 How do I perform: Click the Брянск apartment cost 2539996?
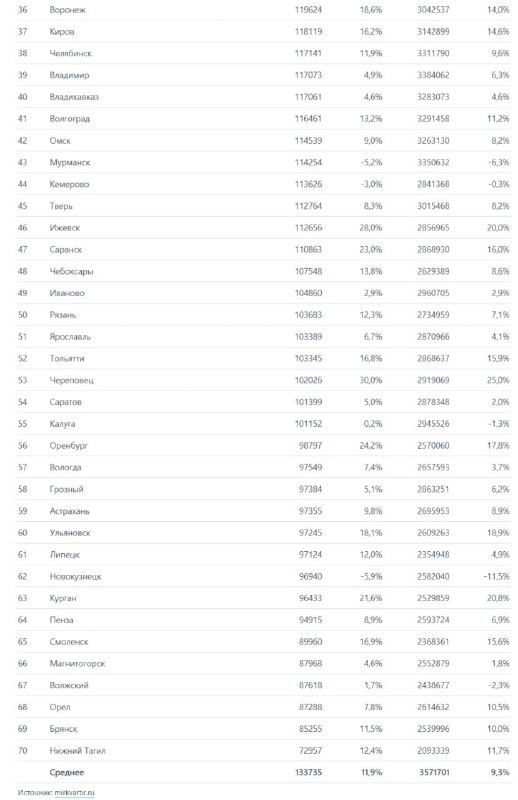tap(433, 729)
